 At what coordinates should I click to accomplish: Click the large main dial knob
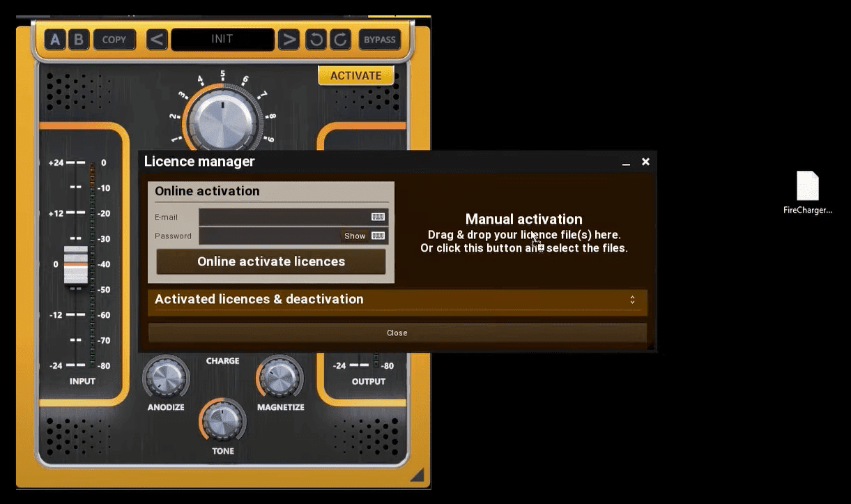(x=222, y=122)
